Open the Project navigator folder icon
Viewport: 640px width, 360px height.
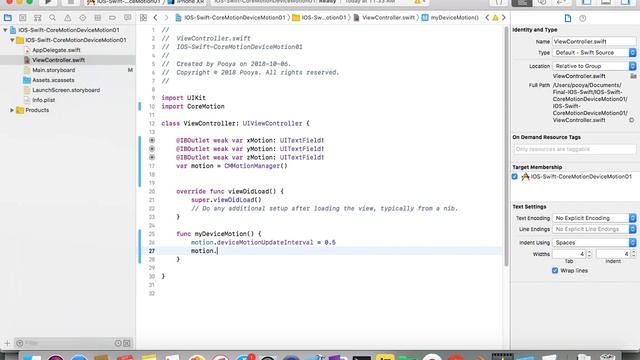[x=7, y=18]
